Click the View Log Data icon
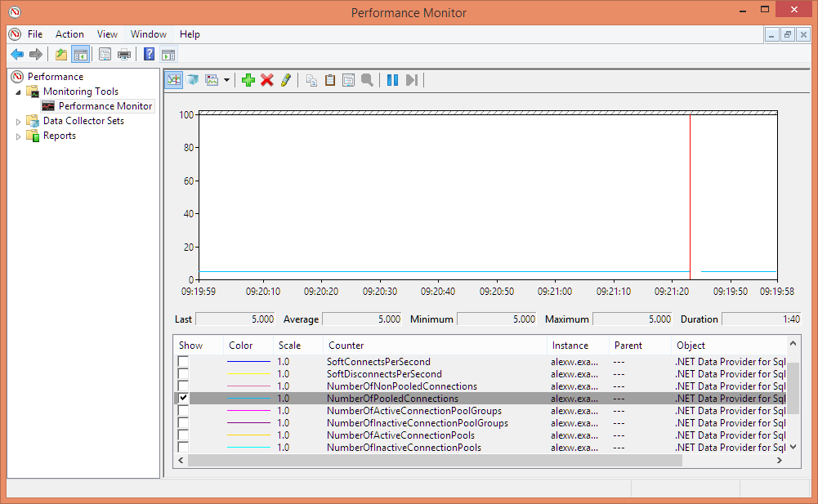This screenshot has height=504, width=818. click(193, 80)
